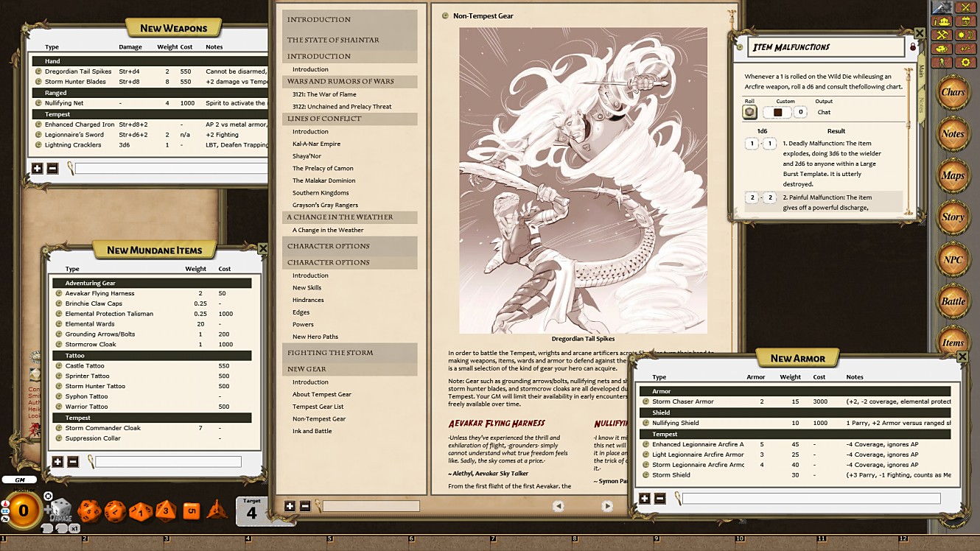Toggle the lock on Item Malfunctions window
Screen dimensions: 980x551
911,44
